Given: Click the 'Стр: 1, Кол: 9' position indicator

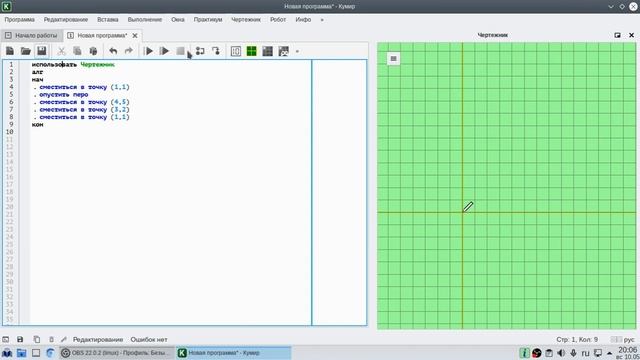Looking at the screenshot, I should click(x=577, y=340).
